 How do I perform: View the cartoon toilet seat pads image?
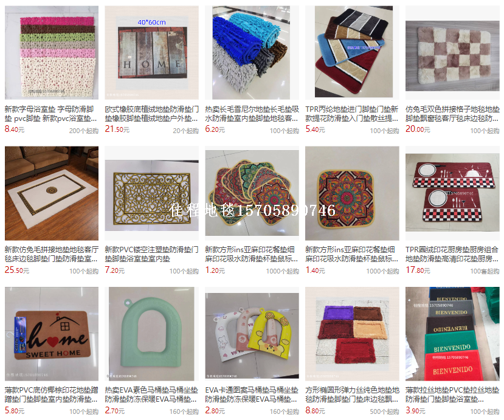click(x=252, y=334)
